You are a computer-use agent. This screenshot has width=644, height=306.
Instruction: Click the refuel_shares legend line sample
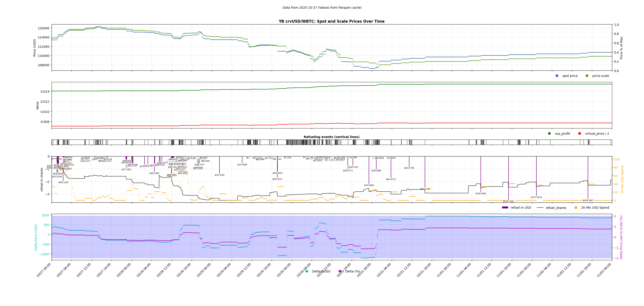pyautogui.click(x=540, y=208)
